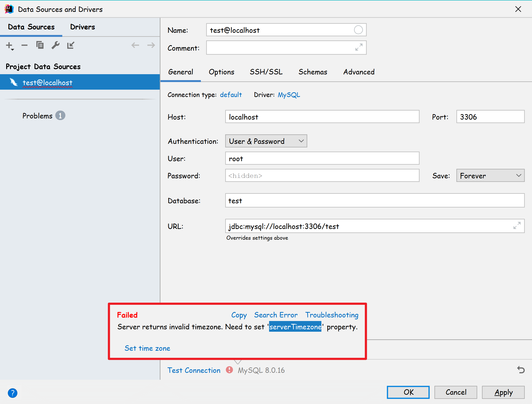Select test@localhost in data sources list
This screenshot has height=404, width=532.
pyautogui.click(x=47, y=83)
